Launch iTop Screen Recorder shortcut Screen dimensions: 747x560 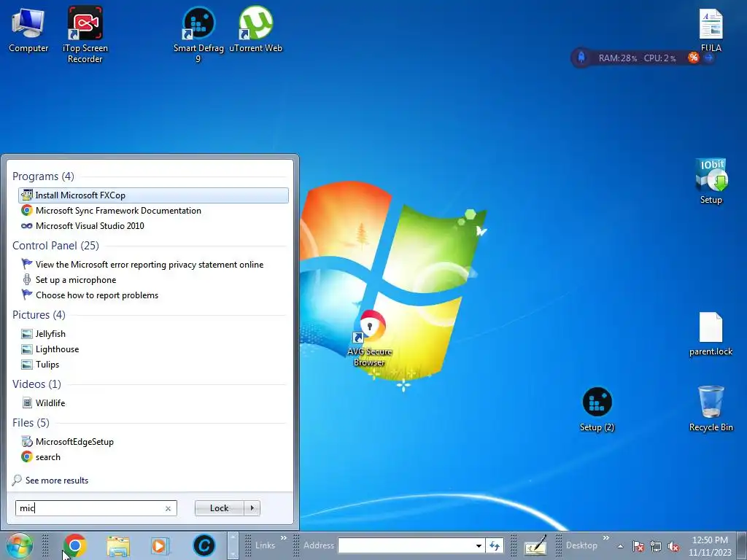85,34
